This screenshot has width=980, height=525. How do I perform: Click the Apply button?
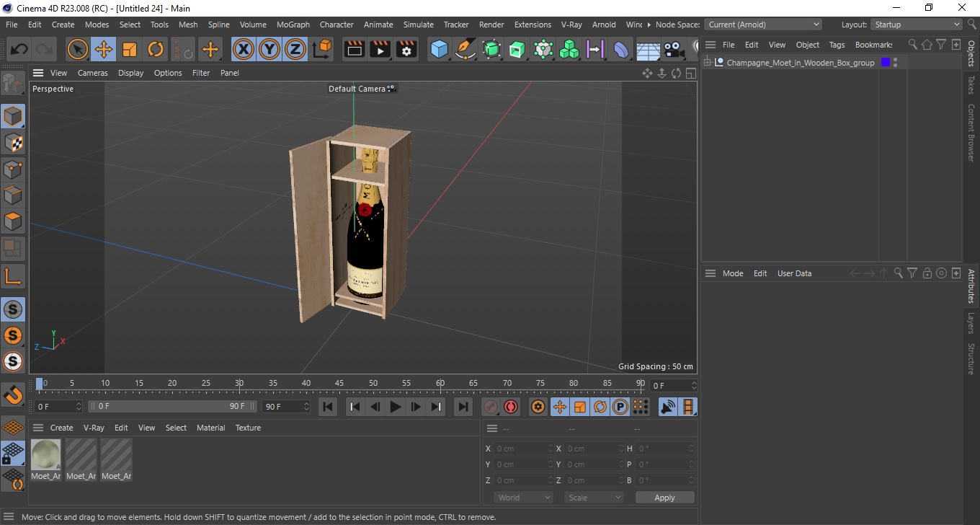point(664,498)
